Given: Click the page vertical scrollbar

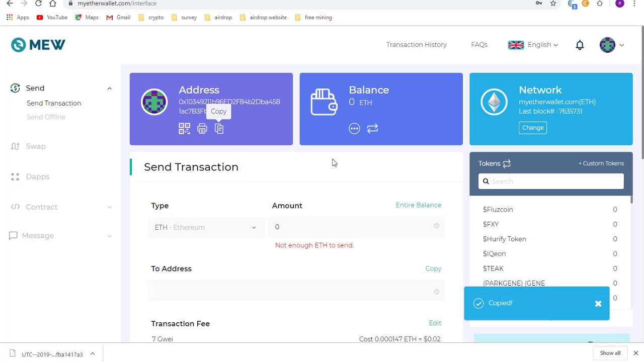Looking at the screenshot, I should coord(642,93).
